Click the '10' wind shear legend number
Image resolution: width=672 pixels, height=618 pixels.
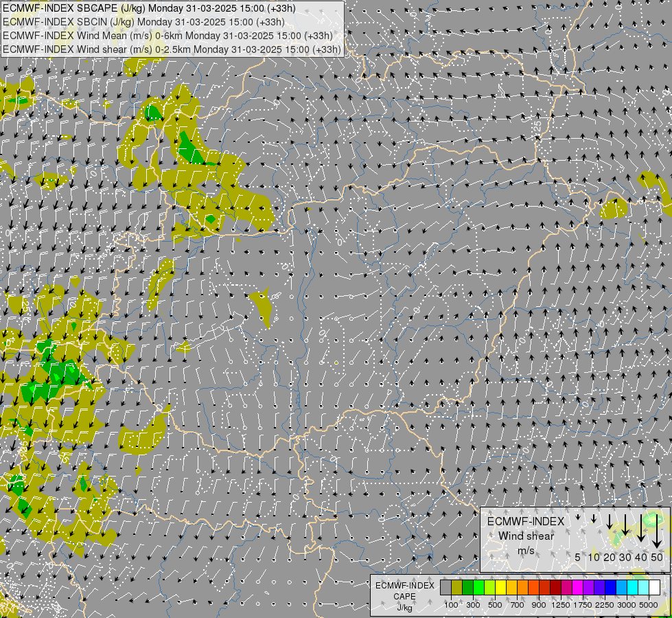(594, 557)
